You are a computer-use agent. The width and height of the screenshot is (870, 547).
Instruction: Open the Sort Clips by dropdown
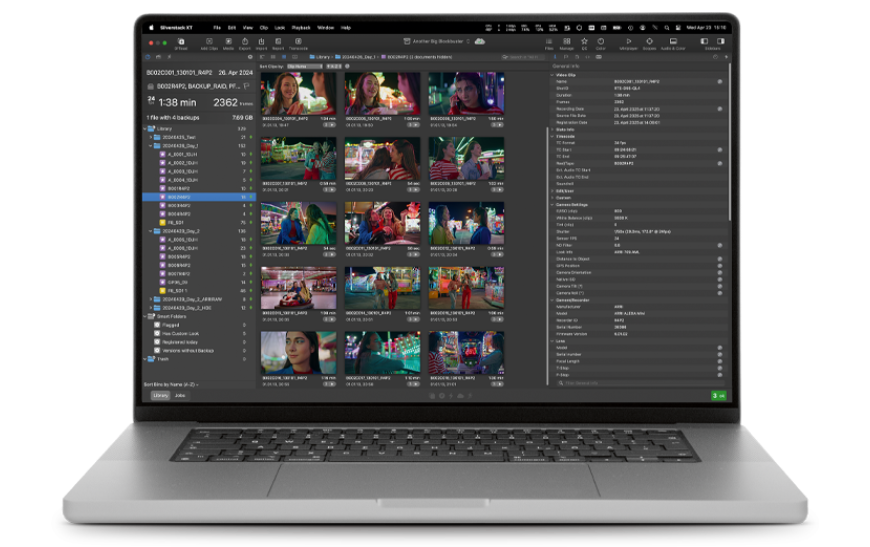[x=305, y=67]
